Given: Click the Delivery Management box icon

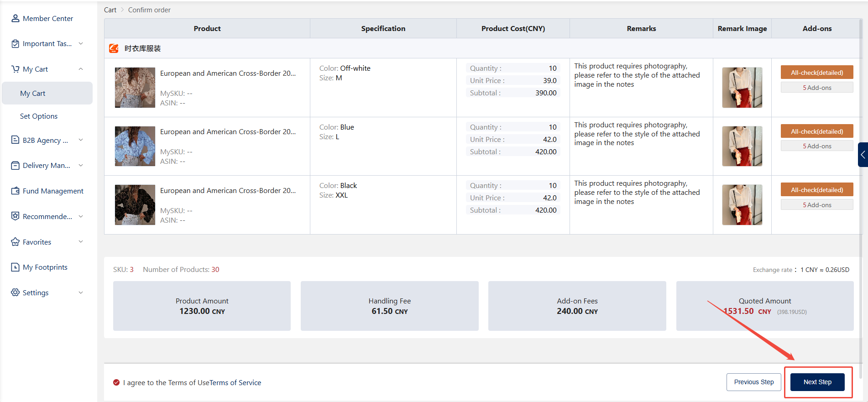Looking at the screenshot, I should pos(16,165).
